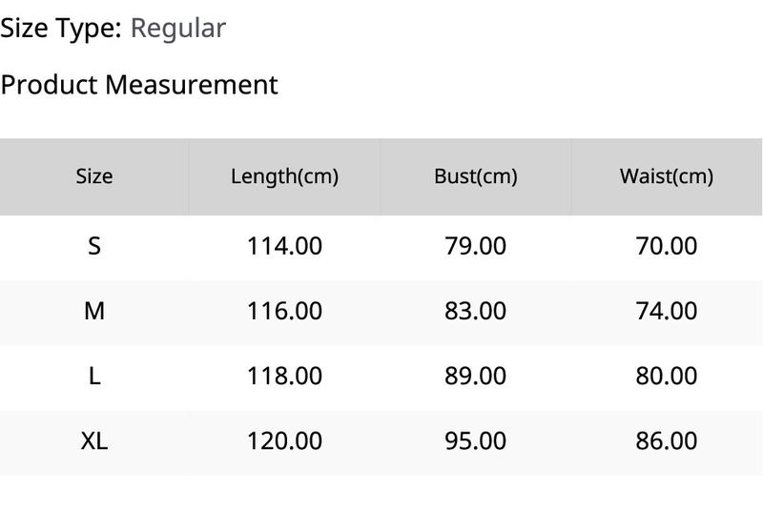This screenshot has height=532, width=763.
Task: Click the Product Measurement heading
Action: coord(139,85)
